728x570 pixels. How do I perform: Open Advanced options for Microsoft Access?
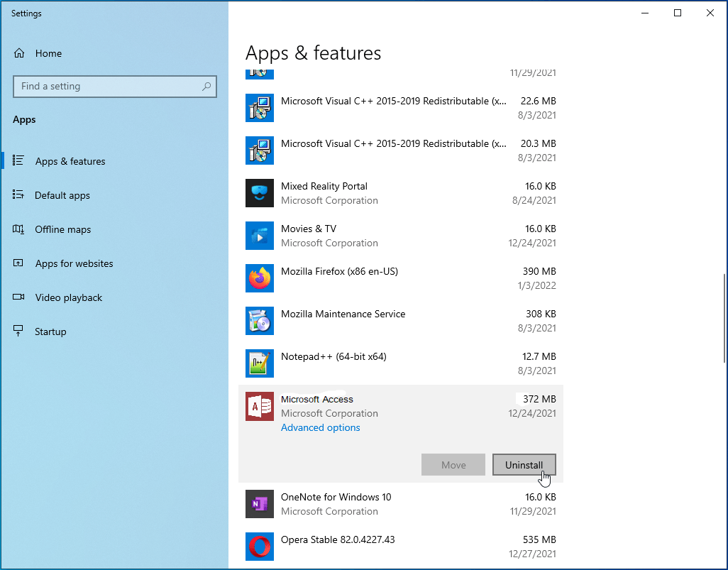[320, 427]
